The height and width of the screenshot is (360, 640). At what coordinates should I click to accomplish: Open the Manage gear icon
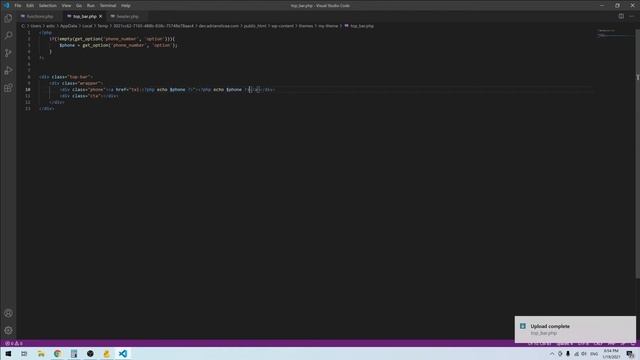8,330
